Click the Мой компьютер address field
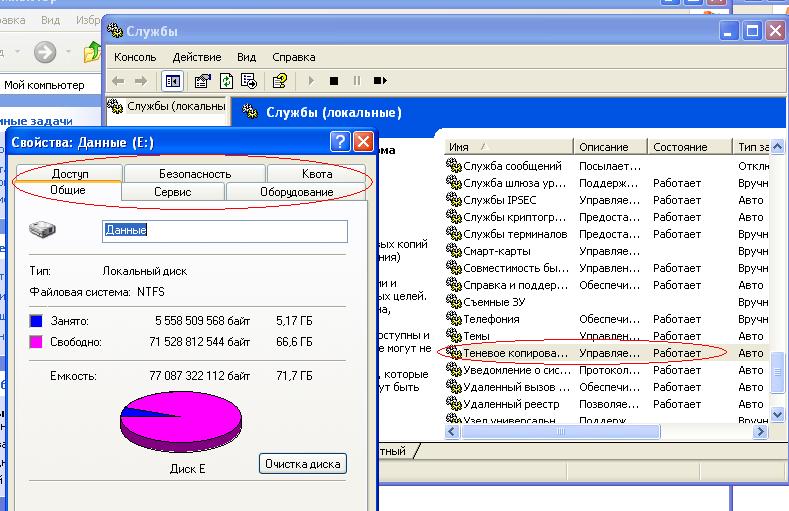The image size is (789, 511). pyautogui.click(x=50, y=85)
